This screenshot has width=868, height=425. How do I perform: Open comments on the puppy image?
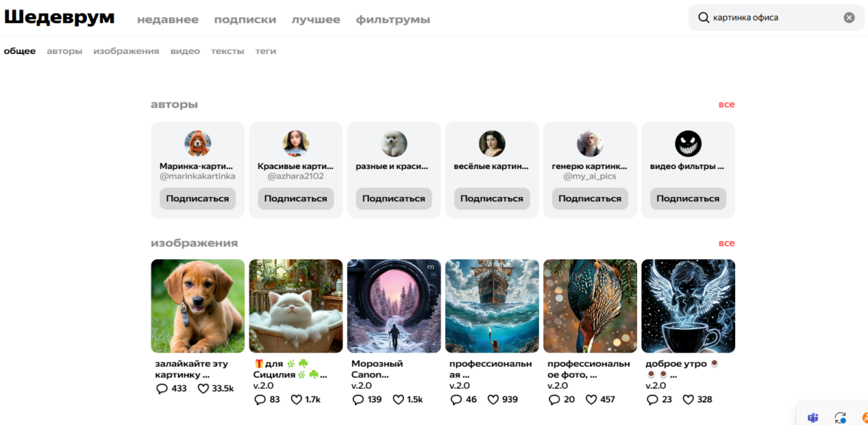[162, 388]
